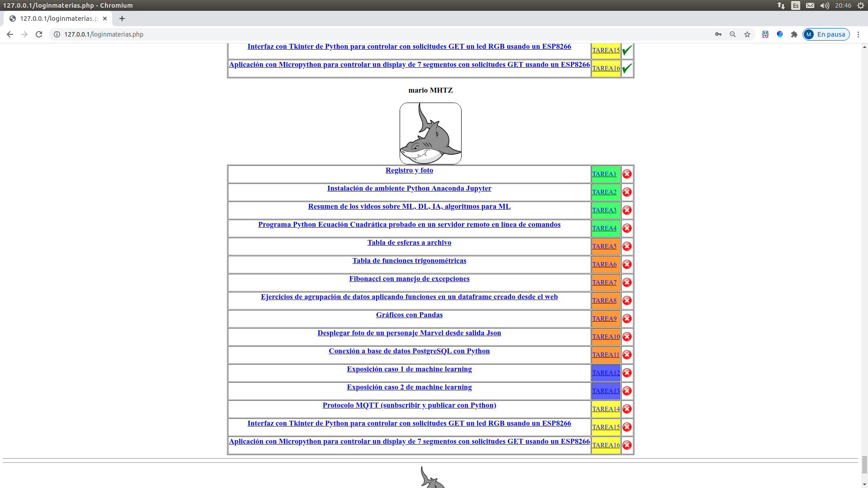
Task: Open the Registro y foto link
Action: [x=409, y=170]
